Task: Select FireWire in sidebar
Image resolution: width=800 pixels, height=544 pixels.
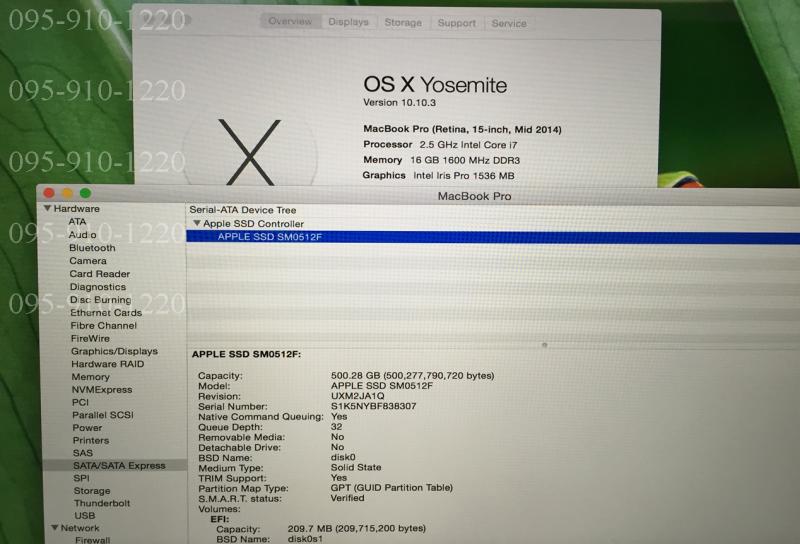Action: [x=90, y=338]
